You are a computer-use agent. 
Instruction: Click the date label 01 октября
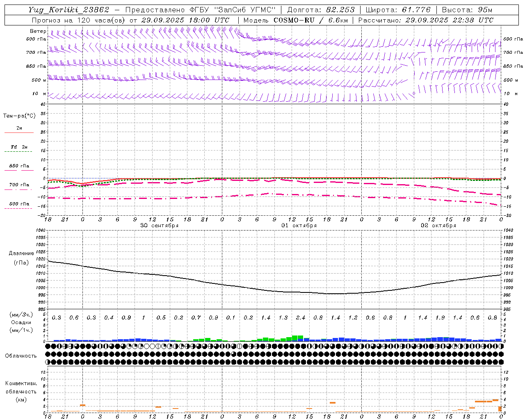click(299, 226)
